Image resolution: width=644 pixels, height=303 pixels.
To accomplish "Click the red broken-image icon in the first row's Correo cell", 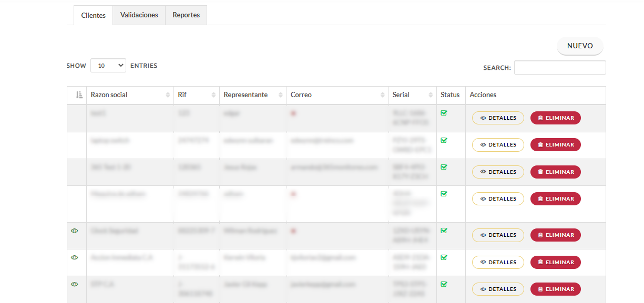I will (293, 113).
